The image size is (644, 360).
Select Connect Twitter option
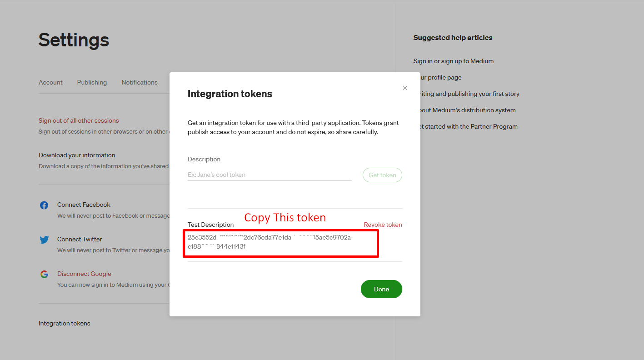(80, 239)
